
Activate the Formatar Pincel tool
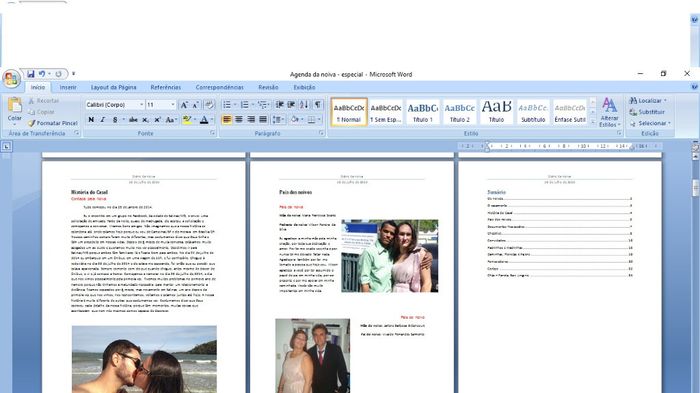pos(52,123)
